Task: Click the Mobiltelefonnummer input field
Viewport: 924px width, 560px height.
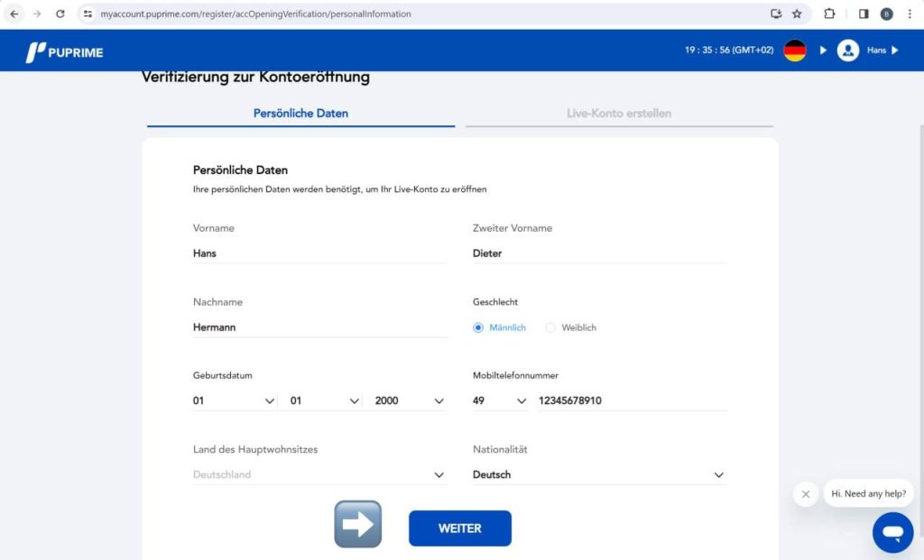Action: pyautogui.click(x=632, y=400)
